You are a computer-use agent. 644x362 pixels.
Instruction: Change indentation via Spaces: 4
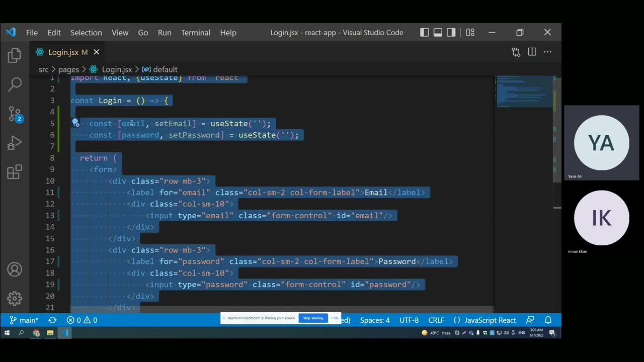[x=375, y=320]
